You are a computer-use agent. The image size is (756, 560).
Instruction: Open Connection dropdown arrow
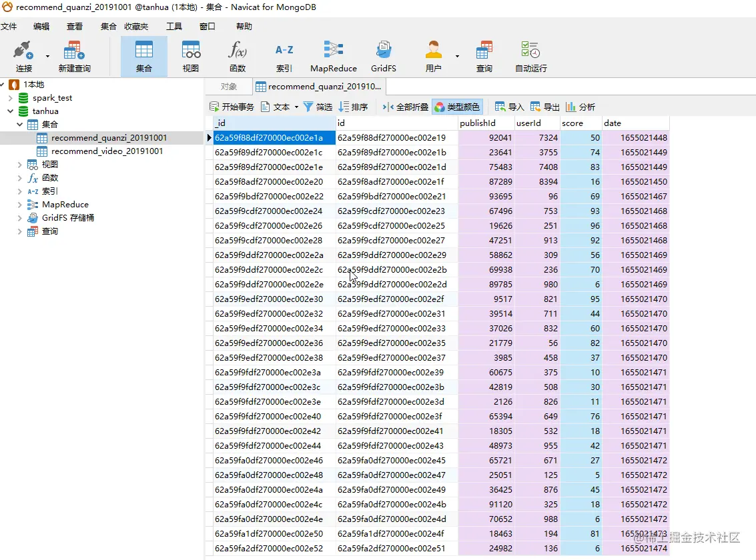pyautogui.click(x=48, y=57)
